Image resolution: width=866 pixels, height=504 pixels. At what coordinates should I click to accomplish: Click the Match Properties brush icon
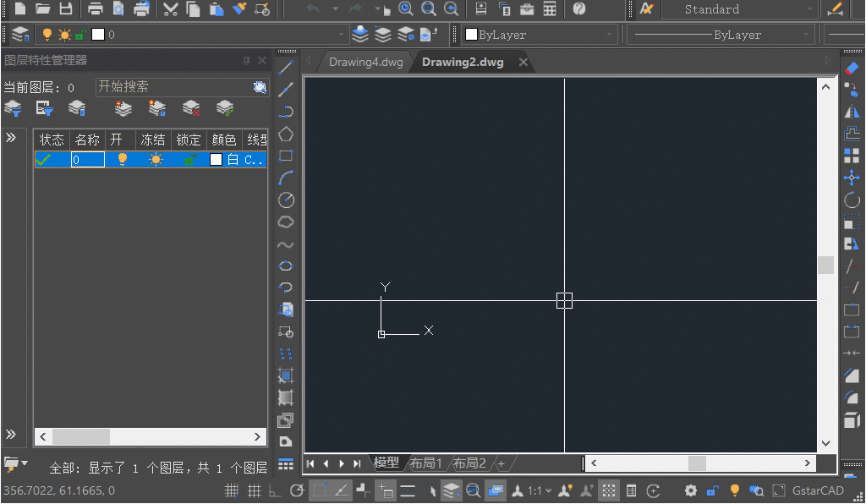coord(239,9)
